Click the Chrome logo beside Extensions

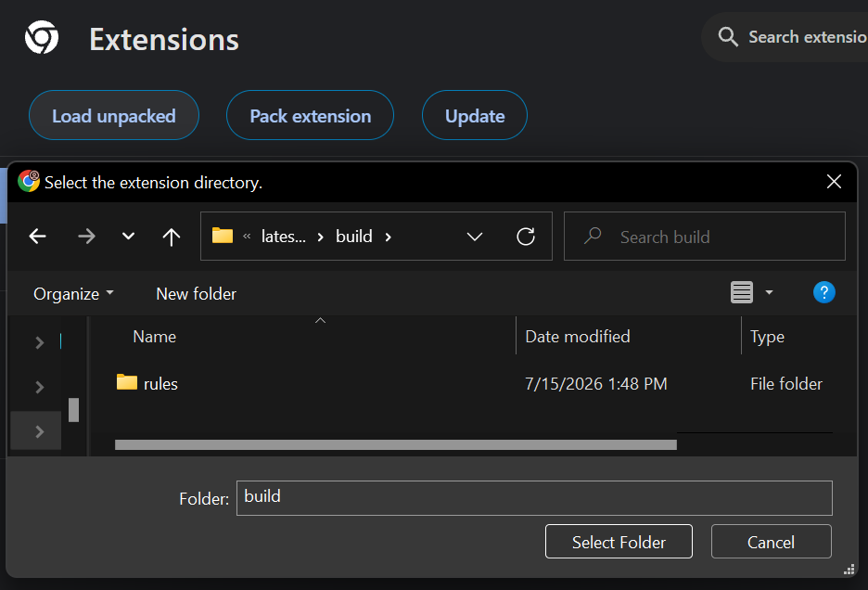[x=42, y=38]
